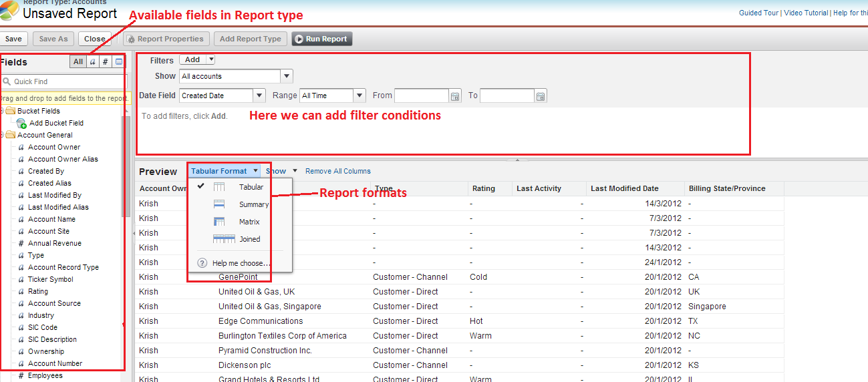Open the Tabular Format dropdown
The height and width of the screenshot is (382, 868).
tap(224, 171)
